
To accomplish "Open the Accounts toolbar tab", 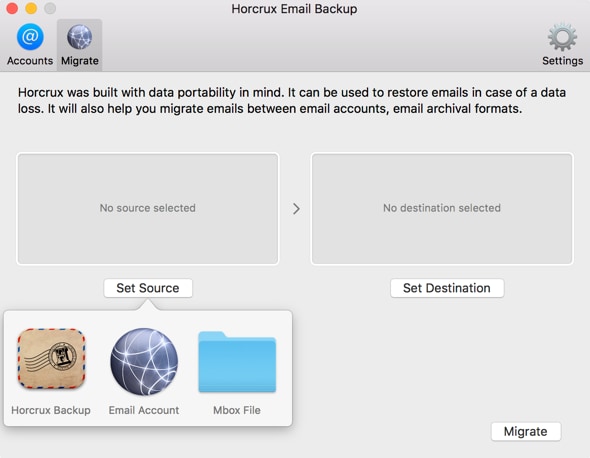I will 30,45.
